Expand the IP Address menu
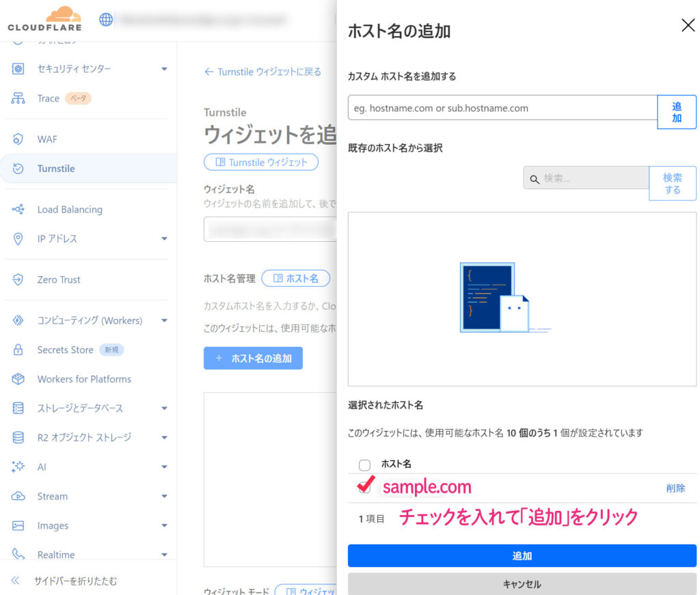 click(x=164, y=239)
